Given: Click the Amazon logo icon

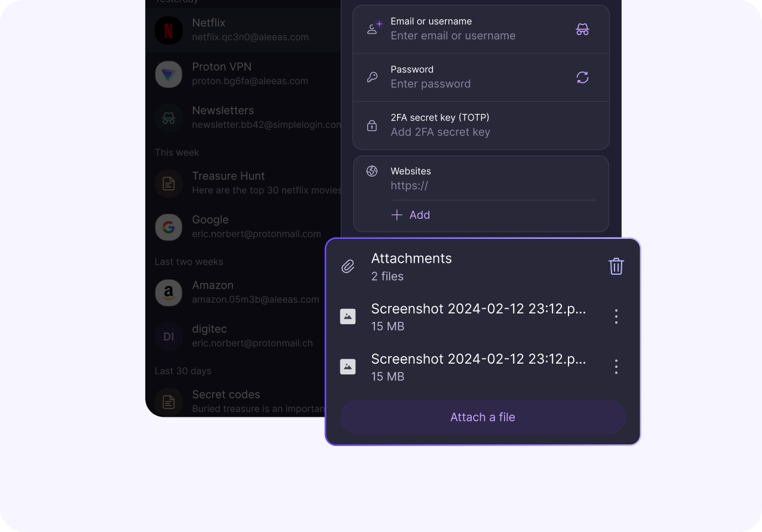Looking at the screenshot, I should [x=169, y=293].
